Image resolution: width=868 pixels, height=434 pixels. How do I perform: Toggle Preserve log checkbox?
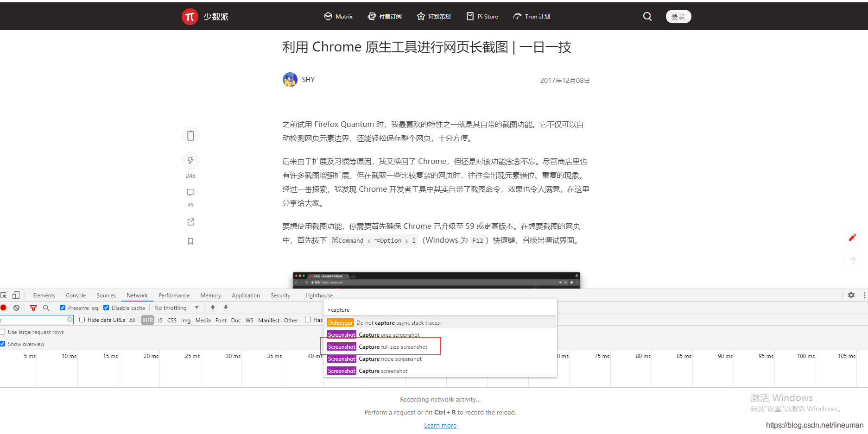coord(63,308)
